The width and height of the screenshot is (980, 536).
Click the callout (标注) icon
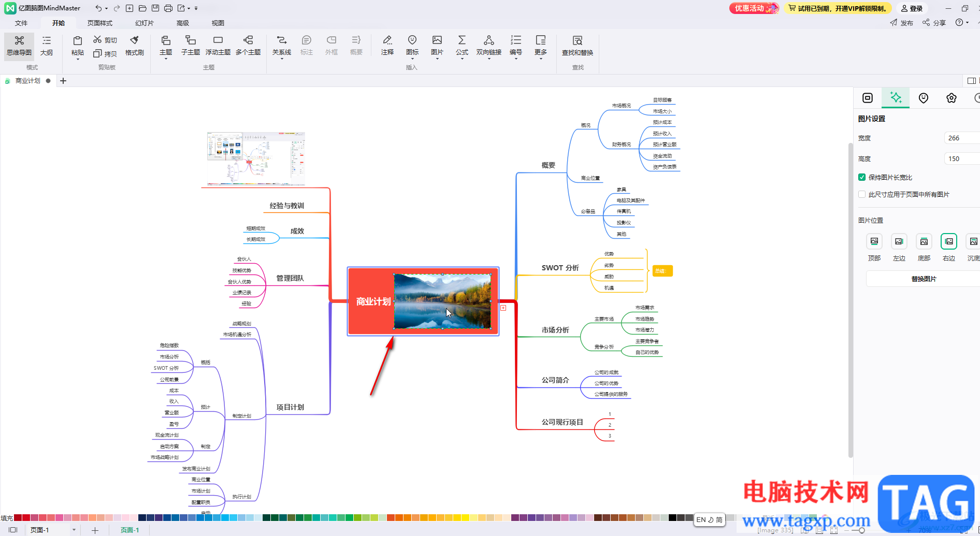[307, 40]
